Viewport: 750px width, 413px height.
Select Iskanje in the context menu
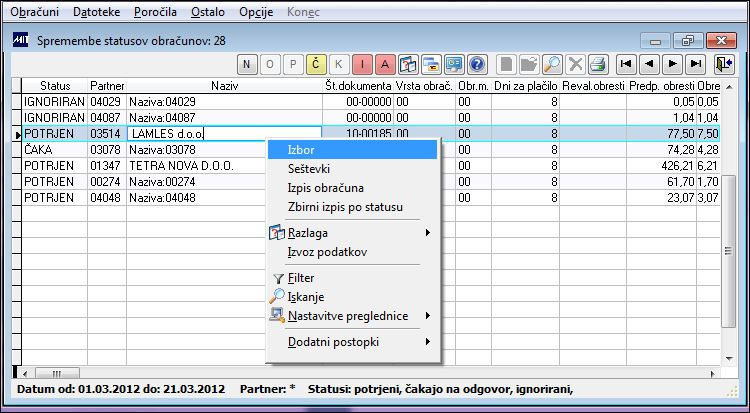tap(353, 297)
